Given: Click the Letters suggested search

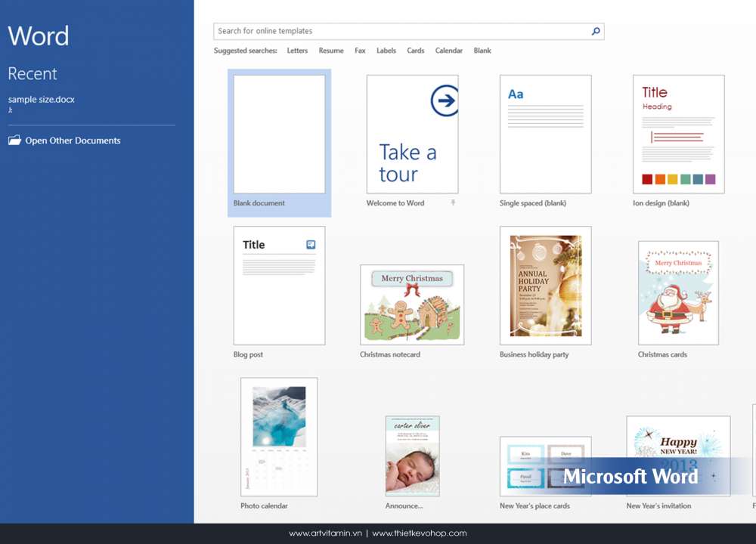Looking at the screenshot, I should (297, 51).
